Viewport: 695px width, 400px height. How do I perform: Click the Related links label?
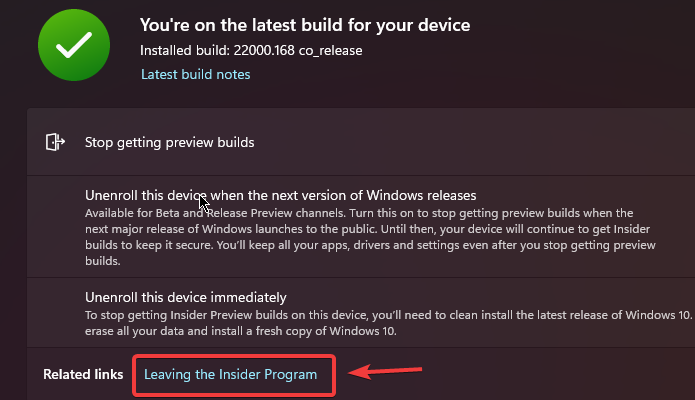83,374
